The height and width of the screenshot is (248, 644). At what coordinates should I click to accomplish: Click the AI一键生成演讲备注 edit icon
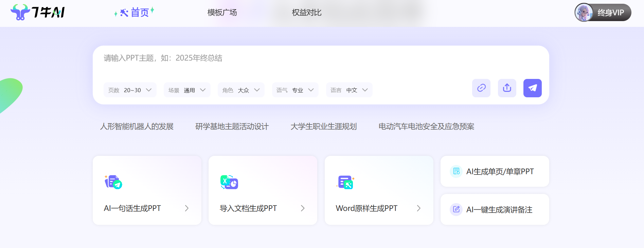(x=456, y=209)
